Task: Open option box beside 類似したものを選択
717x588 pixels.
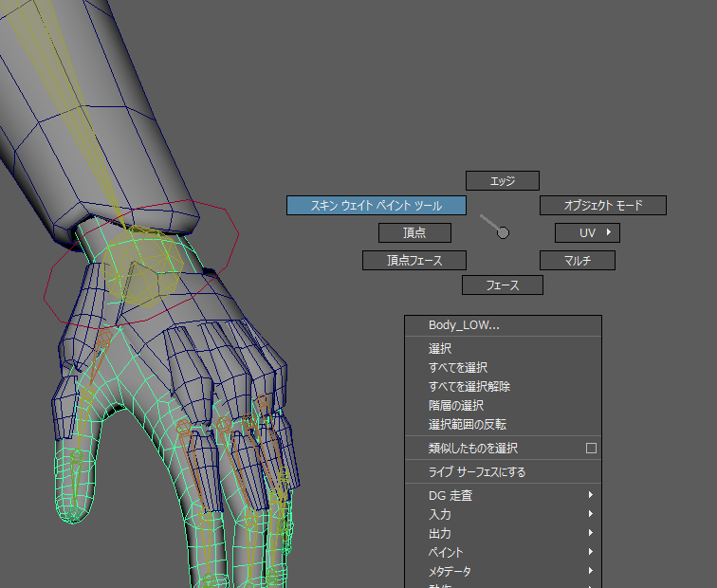Action: (591, 449)
